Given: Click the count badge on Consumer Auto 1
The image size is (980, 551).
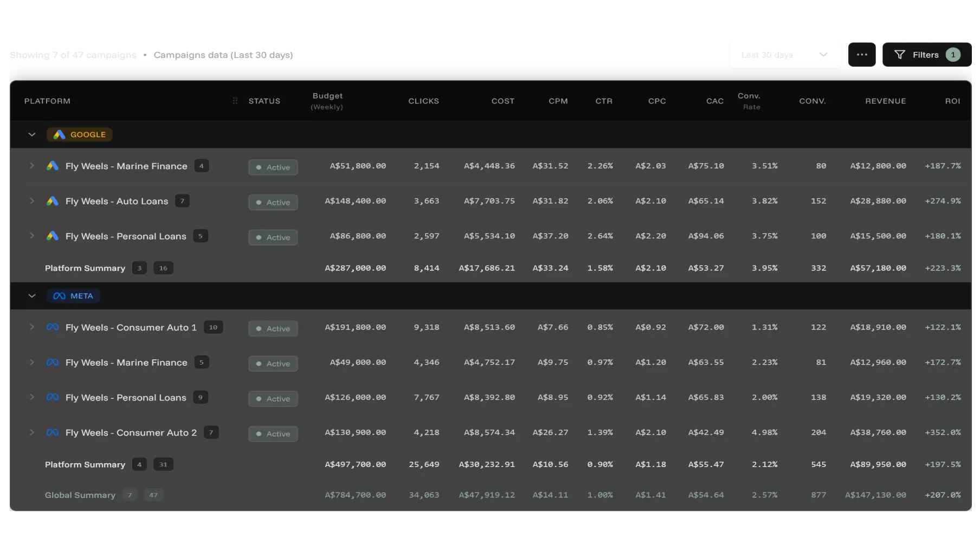Looking at the screenshot, I should pos(213,327).
